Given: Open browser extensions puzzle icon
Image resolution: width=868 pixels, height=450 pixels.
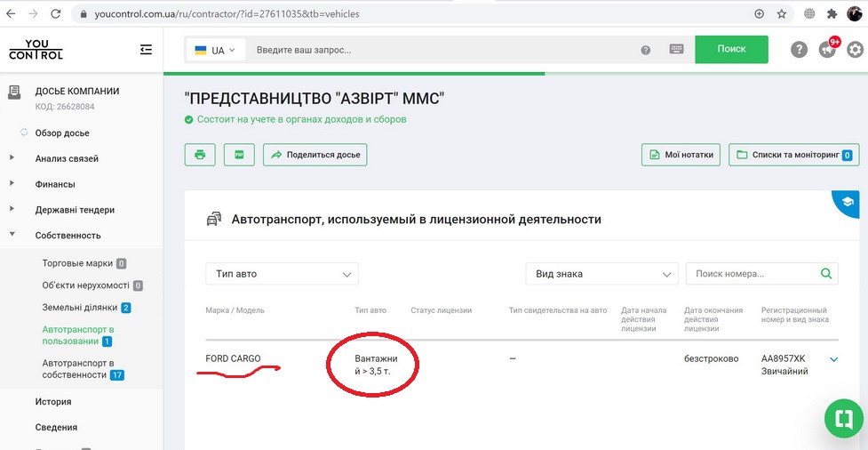Looking at the screenshot, I should point(832,14).
